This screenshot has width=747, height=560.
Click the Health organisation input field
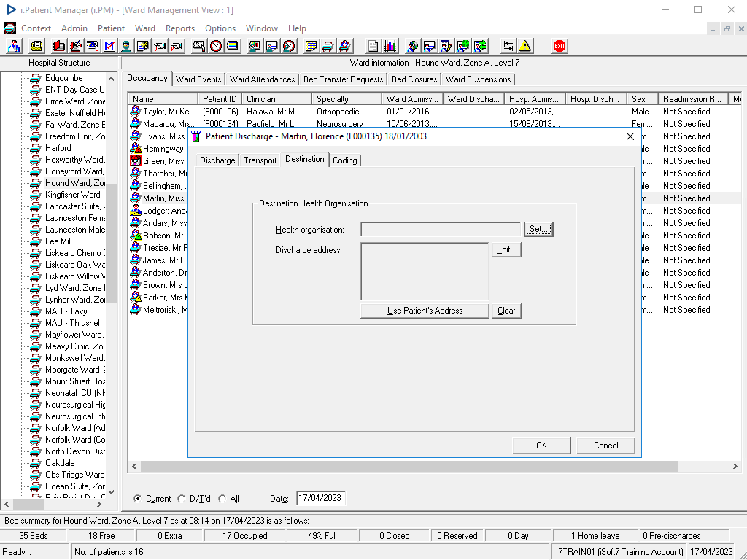coord(441,229)
